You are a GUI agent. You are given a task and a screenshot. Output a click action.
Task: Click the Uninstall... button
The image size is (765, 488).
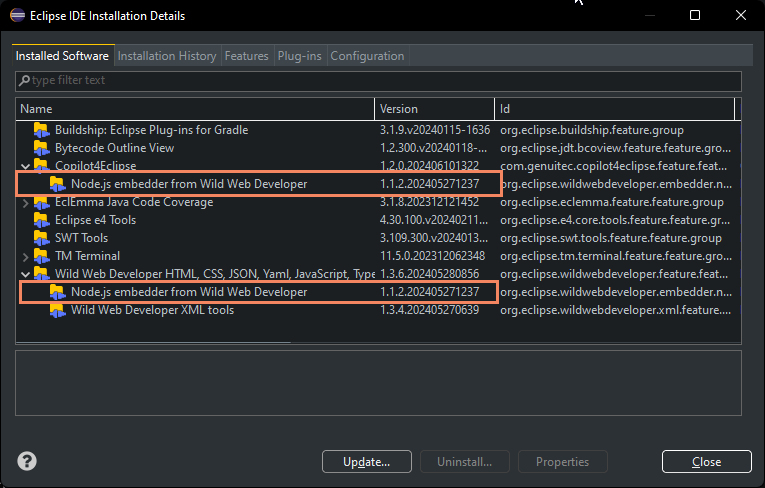464,462
